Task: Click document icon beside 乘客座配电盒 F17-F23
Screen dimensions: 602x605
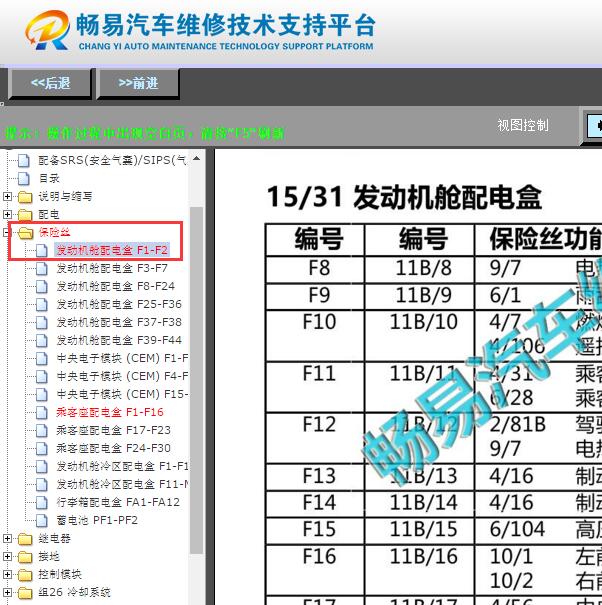Action: 42,431
